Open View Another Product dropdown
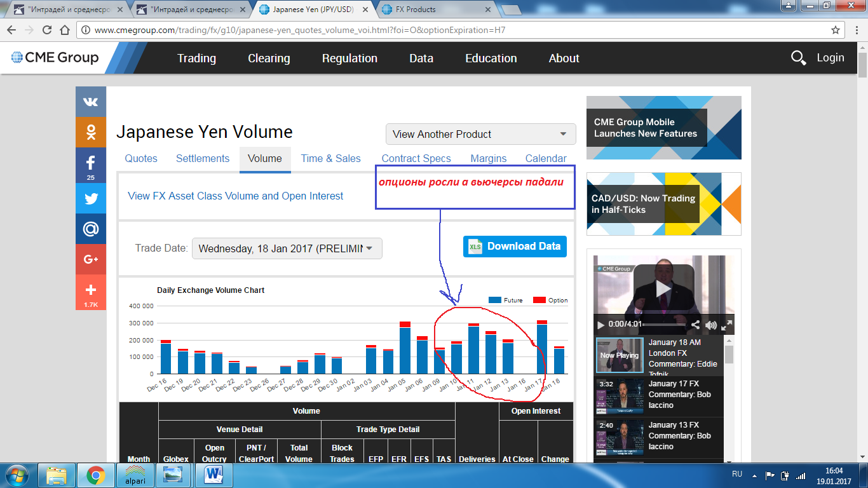868x488 pixels. [481, 134]
